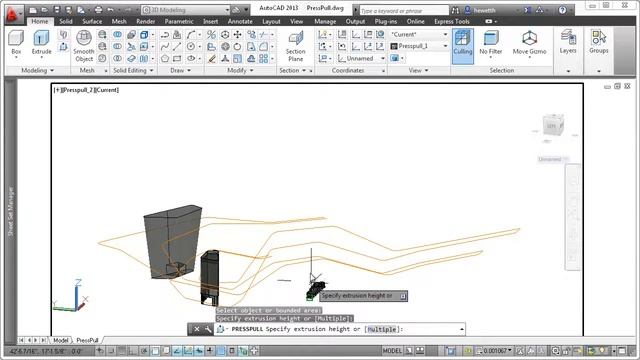The image size is (640, 360).
Task: Open the "Current" visual style dropdown
Action: tap(419, 34)
